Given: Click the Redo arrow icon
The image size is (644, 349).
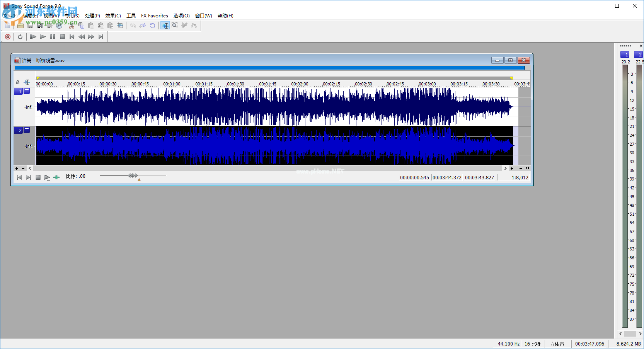Looking at the screenshot, I should coord(143,26).
